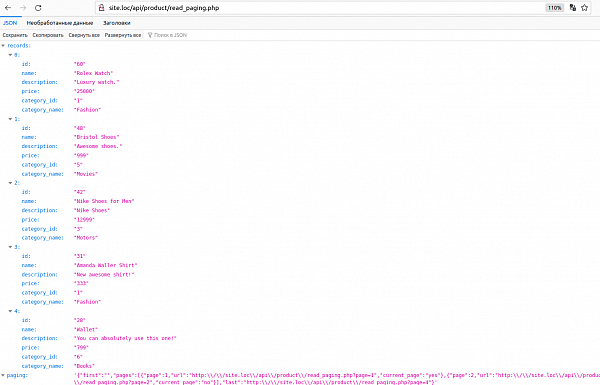Viewport: 600px width, 385px height.
Task: Open the Заголовки tab
Action: [117, 23]
